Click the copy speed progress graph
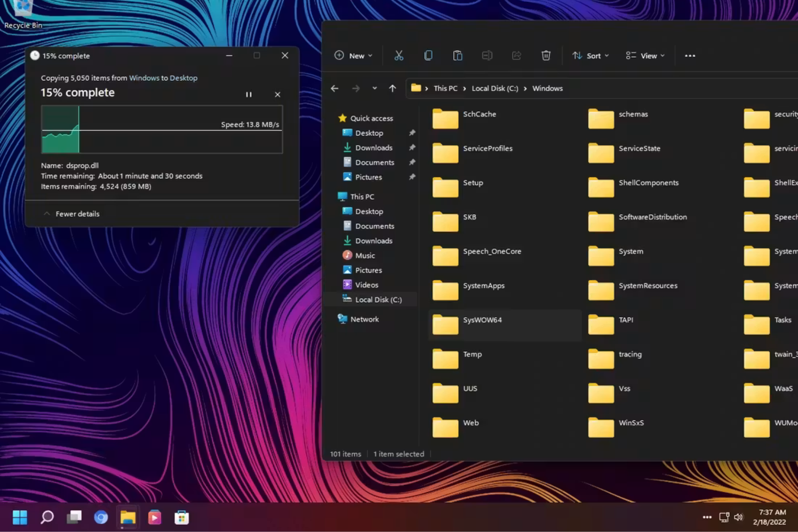This screenshot has height=532, width=798. 162,130
